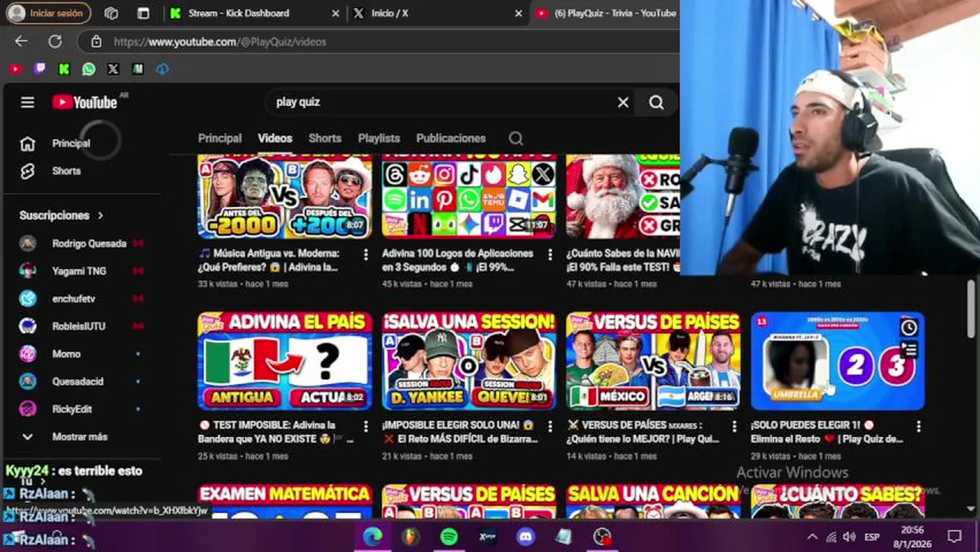Open options for IMPOSIBLE ELEGIR SOLO UNA video
The height and width of the screenshot is (552, 980).
point(549,426)
